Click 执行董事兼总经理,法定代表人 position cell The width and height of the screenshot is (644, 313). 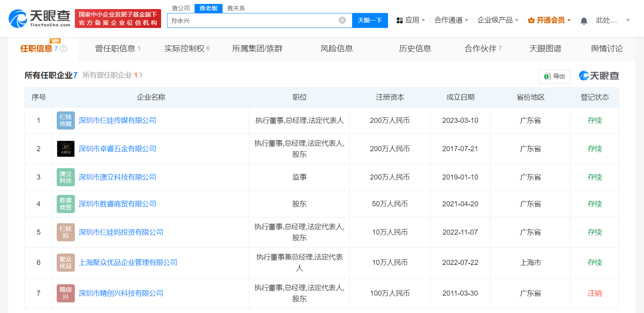point(299,263)
